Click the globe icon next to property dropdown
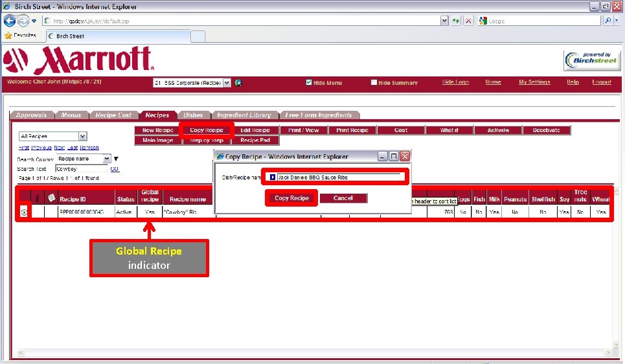The width and height of the screenshot is (625, 364). [x=238, y=82]
